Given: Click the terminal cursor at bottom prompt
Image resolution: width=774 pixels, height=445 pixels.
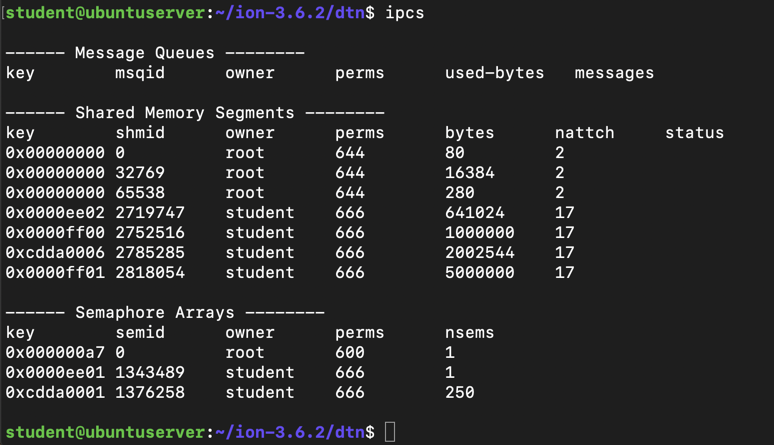Looking at the screenshot, I should click(390, 432).
